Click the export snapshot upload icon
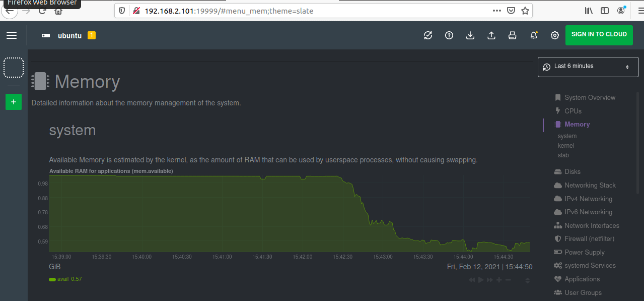Screen dimensions: 644x301 491,35
